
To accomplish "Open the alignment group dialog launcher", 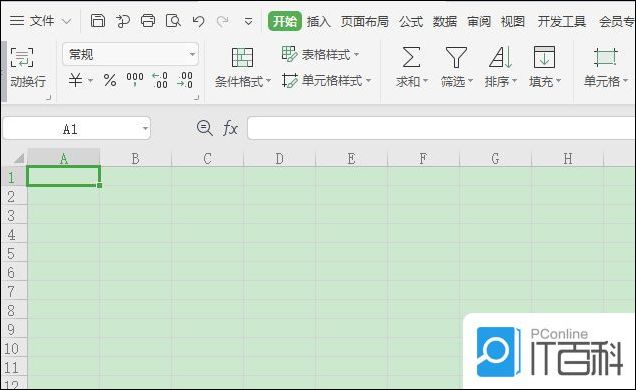I will pos(49,97).
